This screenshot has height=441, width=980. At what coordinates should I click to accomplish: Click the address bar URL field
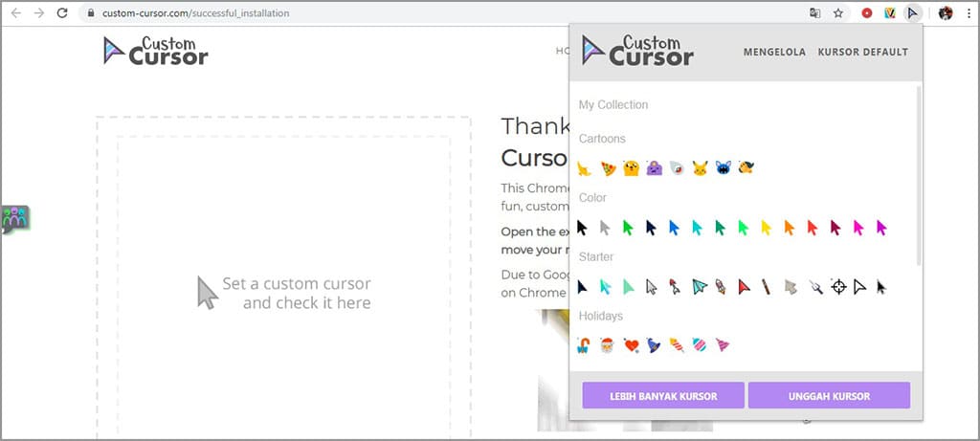click(383, 13)
